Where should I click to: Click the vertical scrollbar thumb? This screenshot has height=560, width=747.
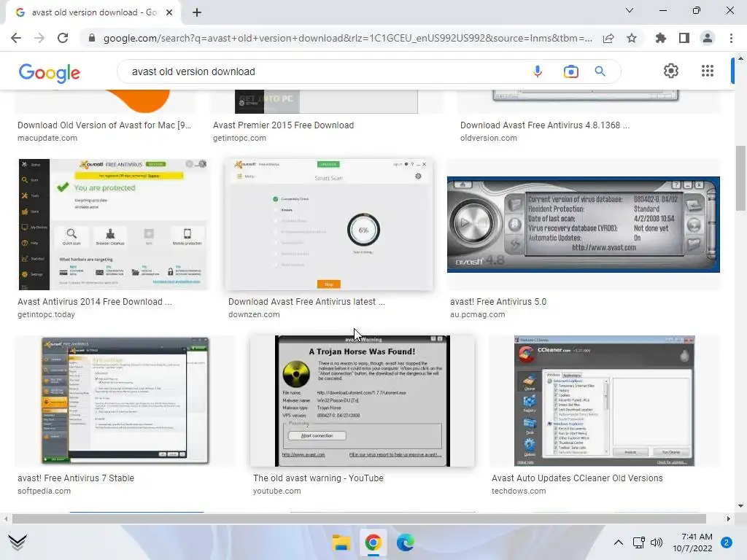pos(740,177)
